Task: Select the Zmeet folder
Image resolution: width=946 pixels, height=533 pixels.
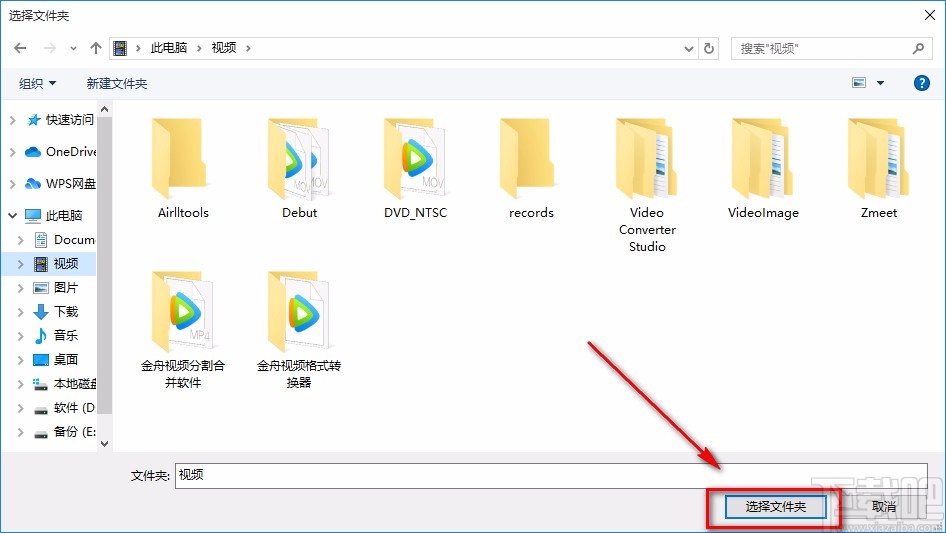Action: pyautogui.click(x=878, y=168)
